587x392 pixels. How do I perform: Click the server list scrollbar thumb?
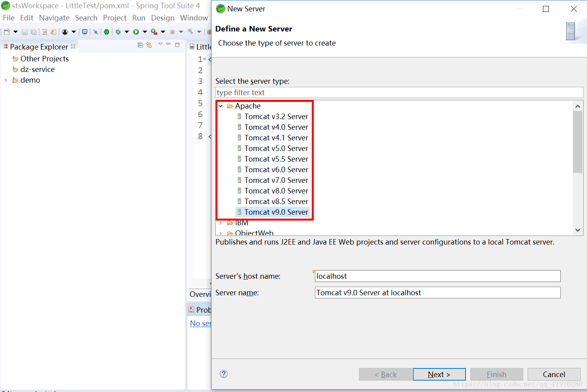pyautogui.click(x=578, y=142)
